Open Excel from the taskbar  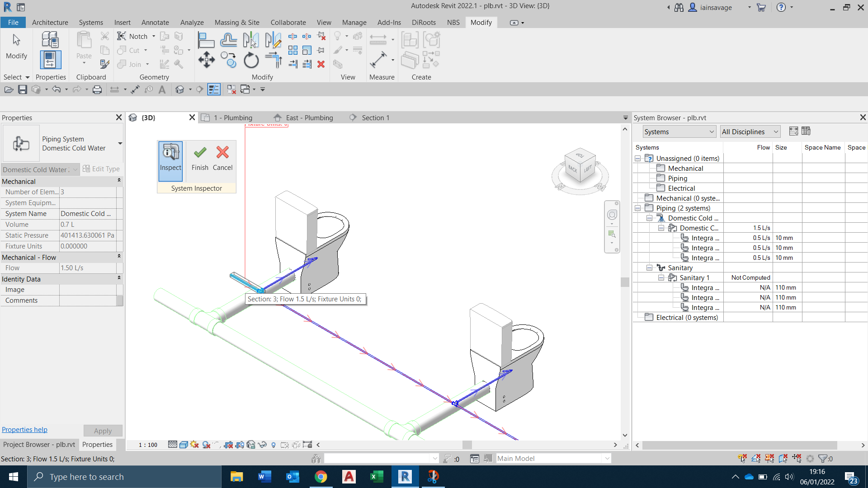377,477
